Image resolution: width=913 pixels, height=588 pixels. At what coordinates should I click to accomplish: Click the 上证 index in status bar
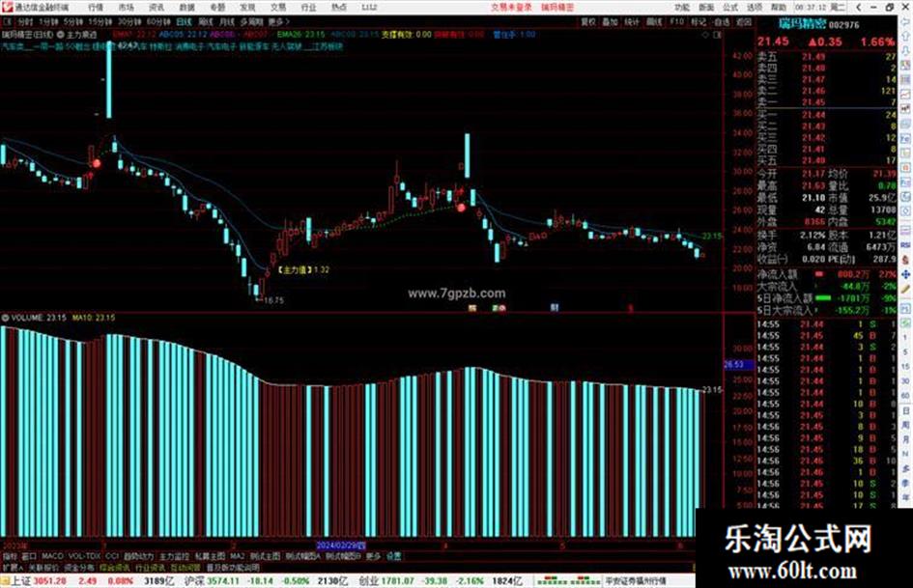pos(20,581)
